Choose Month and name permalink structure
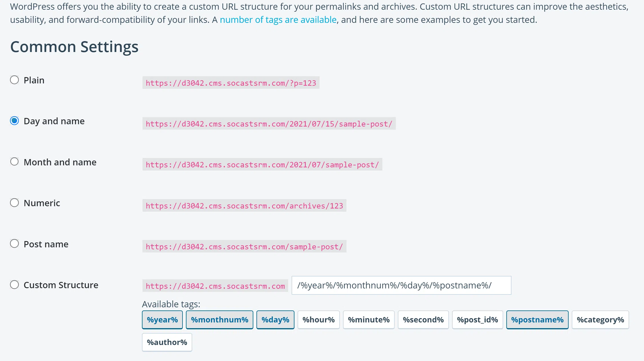The image size is (644, 361). coord(15,162)
